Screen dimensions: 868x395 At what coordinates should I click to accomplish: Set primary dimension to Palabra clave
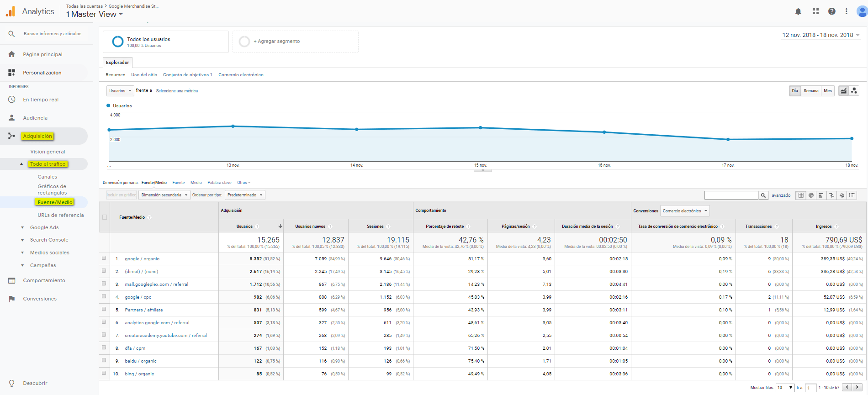[219, 183]
